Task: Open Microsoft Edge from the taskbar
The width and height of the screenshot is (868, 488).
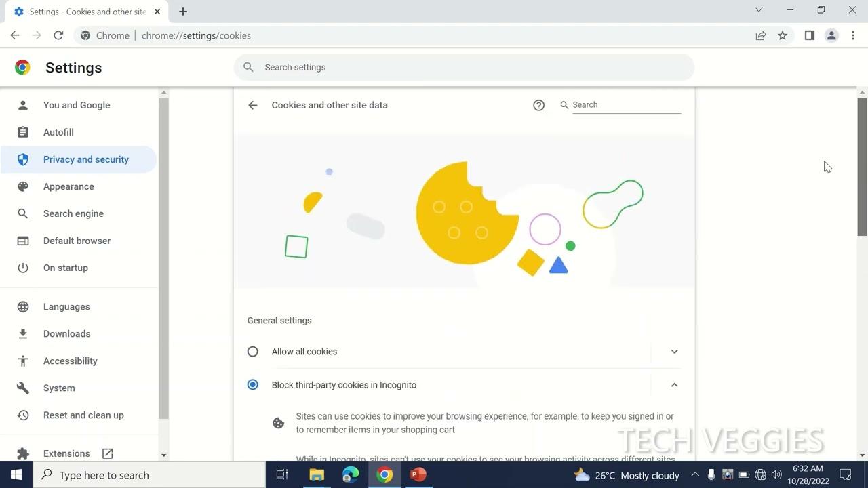Action: [x=351, y=474]
